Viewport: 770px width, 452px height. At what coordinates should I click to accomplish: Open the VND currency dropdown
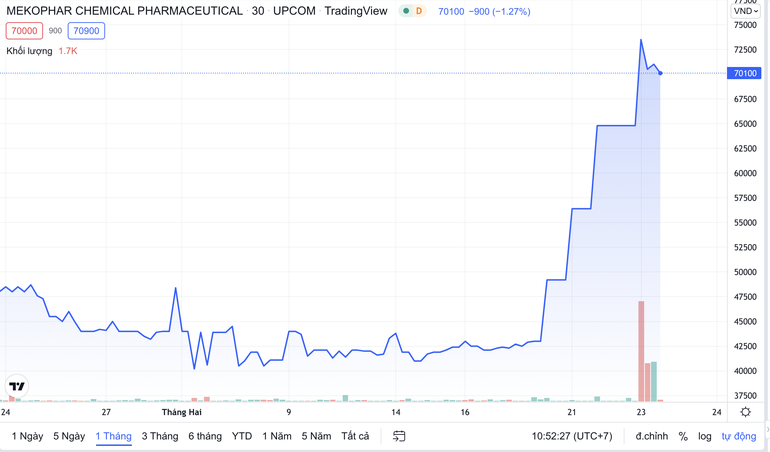point(748,11)
